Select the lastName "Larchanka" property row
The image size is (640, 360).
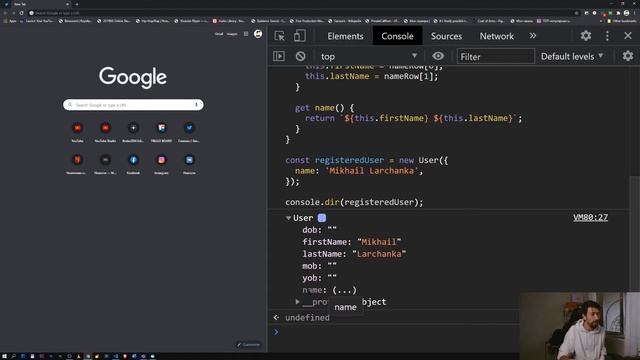coord(354,254)
